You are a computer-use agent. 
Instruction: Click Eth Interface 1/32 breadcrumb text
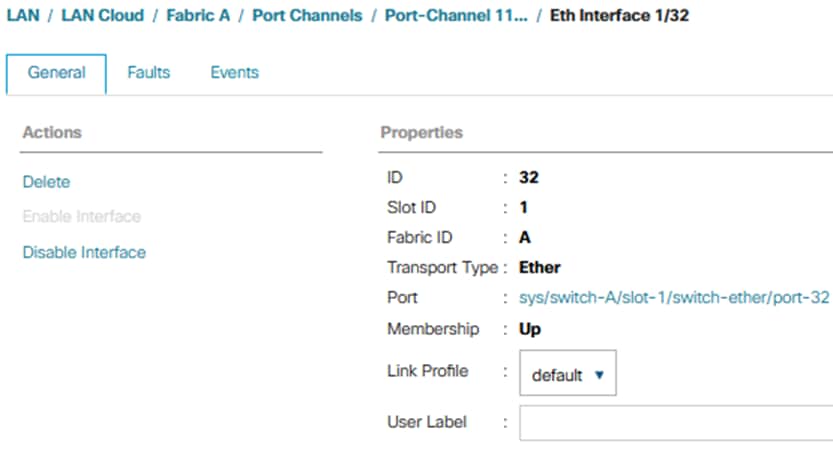619,15
